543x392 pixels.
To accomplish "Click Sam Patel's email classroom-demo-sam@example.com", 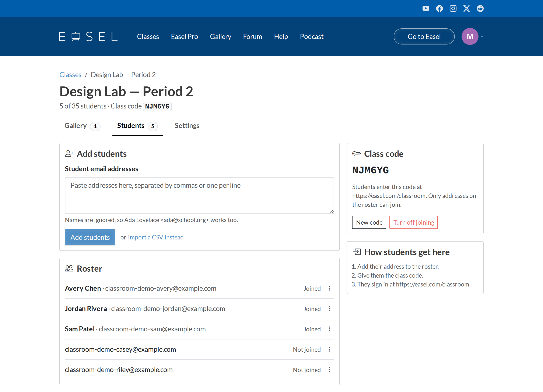I will (x=152, y=329).
